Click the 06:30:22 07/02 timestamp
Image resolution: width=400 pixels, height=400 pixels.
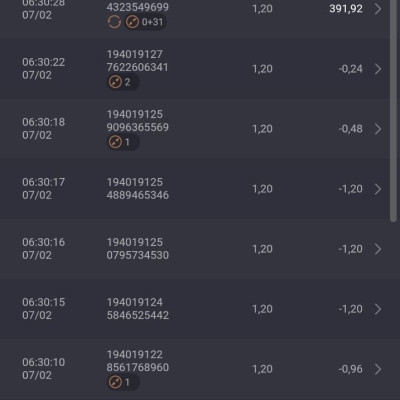coord(43,69)
